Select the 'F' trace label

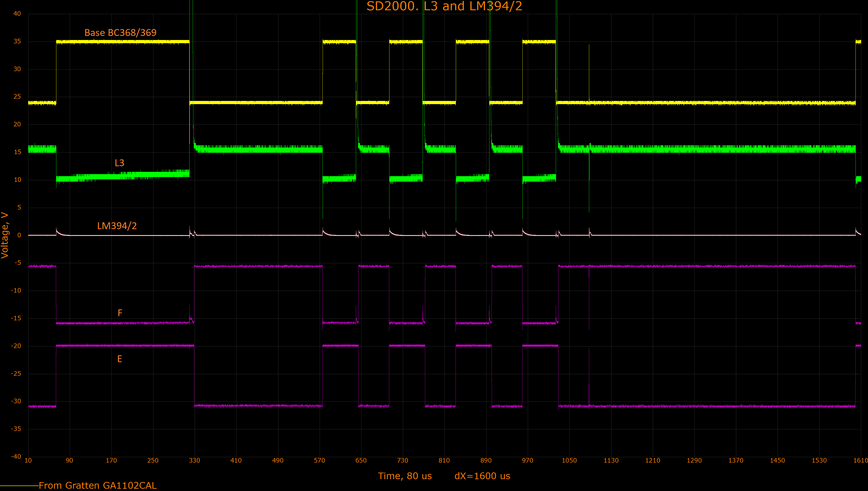coord(120,313)
